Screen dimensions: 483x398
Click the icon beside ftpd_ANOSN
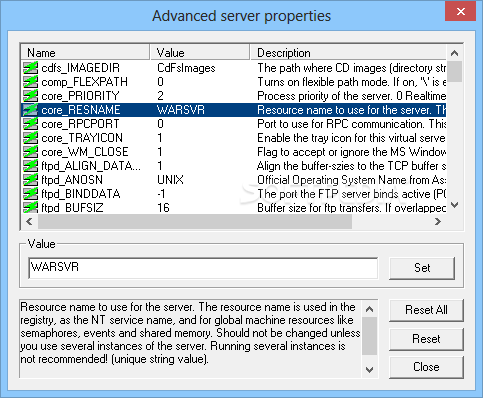click(30, 180)
